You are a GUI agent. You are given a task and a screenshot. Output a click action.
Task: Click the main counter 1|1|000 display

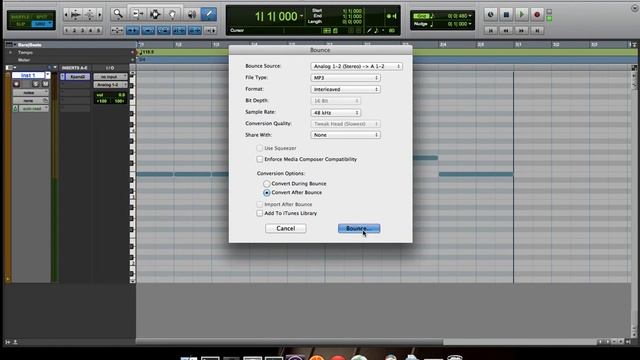click(x=276, y=16)
